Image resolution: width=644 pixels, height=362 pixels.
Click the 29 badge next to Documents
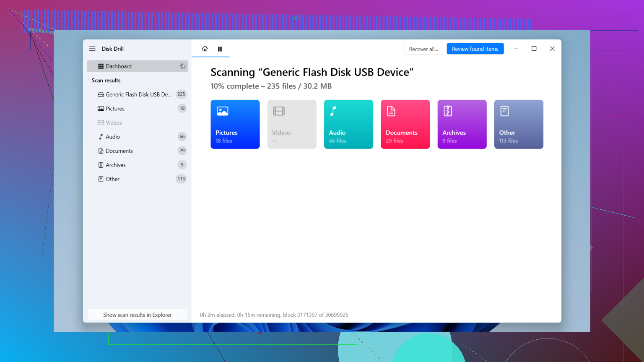pos(182,151)
